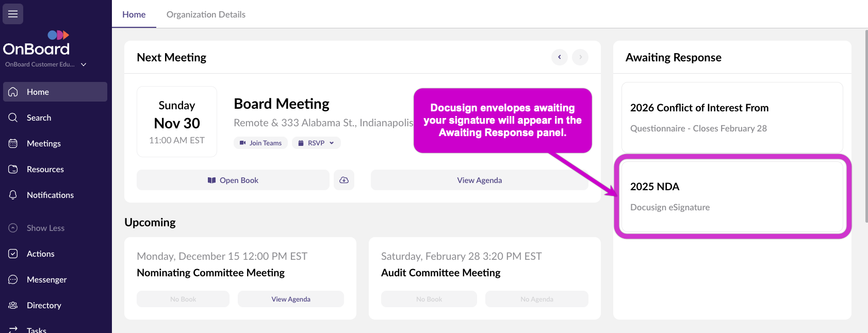Open the 2025 NDA Docusign card

(732, 196)
